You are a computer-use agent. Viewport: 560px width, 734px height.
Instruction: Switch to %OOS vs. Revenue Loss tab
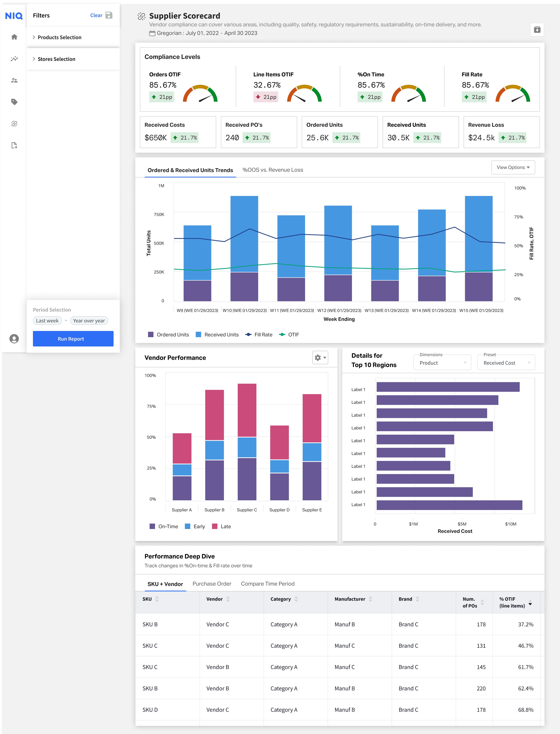(272, 170)
